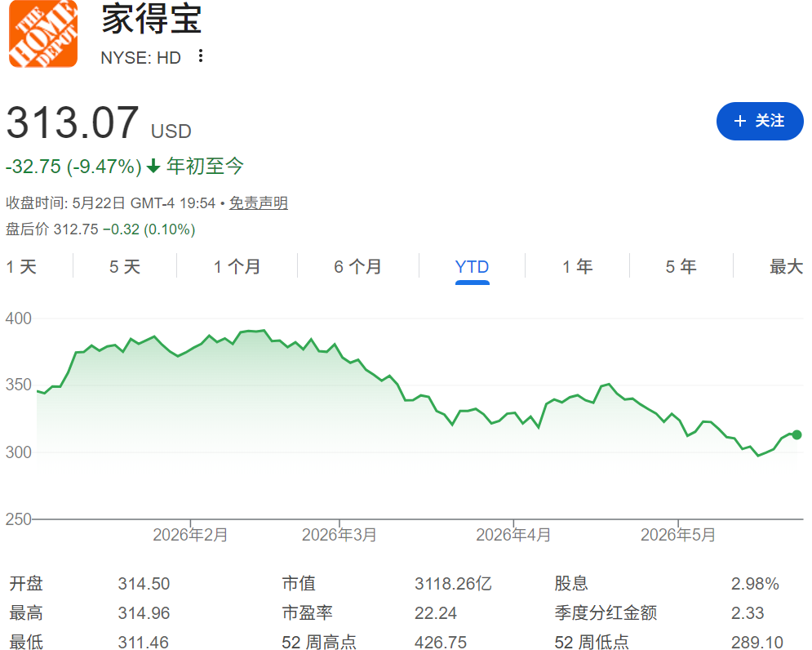This screenshot has width=812, height=650.
Task: Click the 2026年4月 axis label
Action: click(x=513, y=534)
